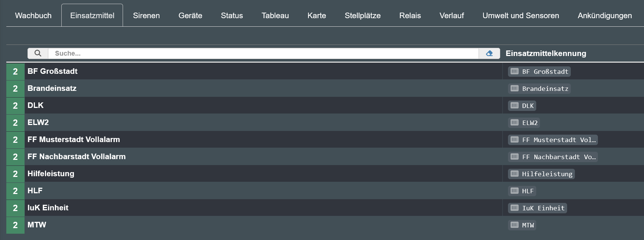Click the ELW2 identifier barcode icon
644x240 pixels.
[x=515, y=122]
